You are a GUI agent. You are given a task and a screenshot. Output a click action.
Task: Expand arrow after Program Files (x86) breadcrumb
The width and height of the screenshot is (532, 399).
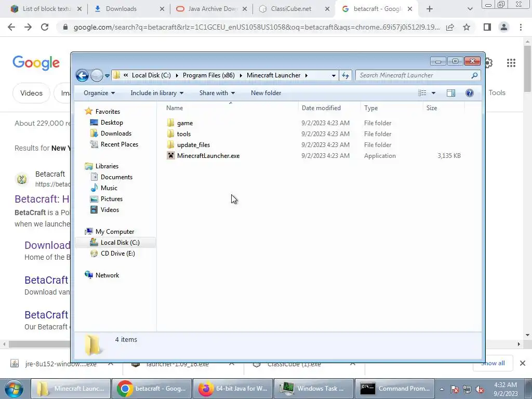tap(241, 75)
